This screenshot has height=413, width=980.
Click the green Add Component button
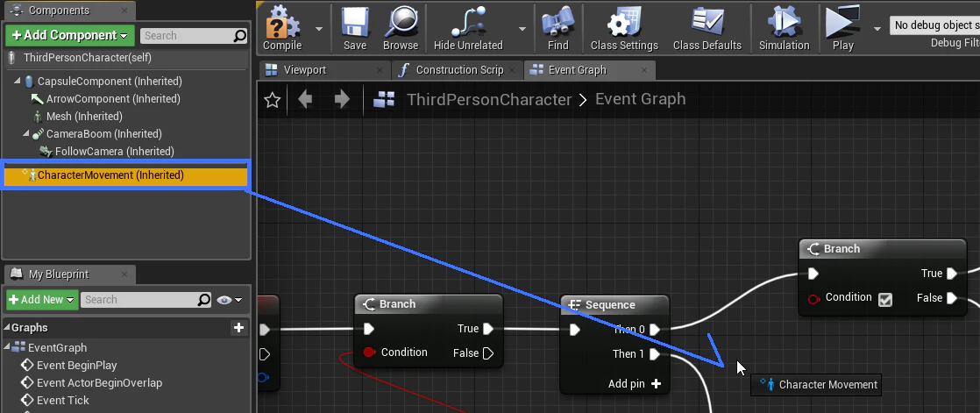[x=70, y=36]
